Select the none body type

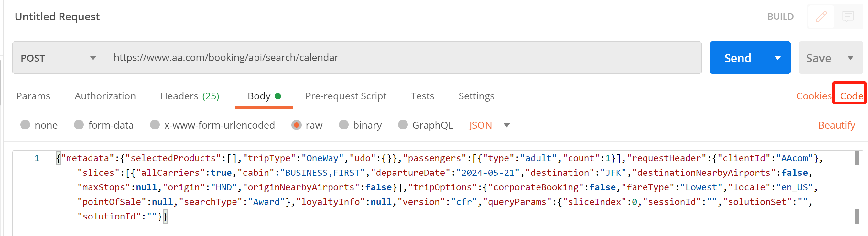click(25, 125)
